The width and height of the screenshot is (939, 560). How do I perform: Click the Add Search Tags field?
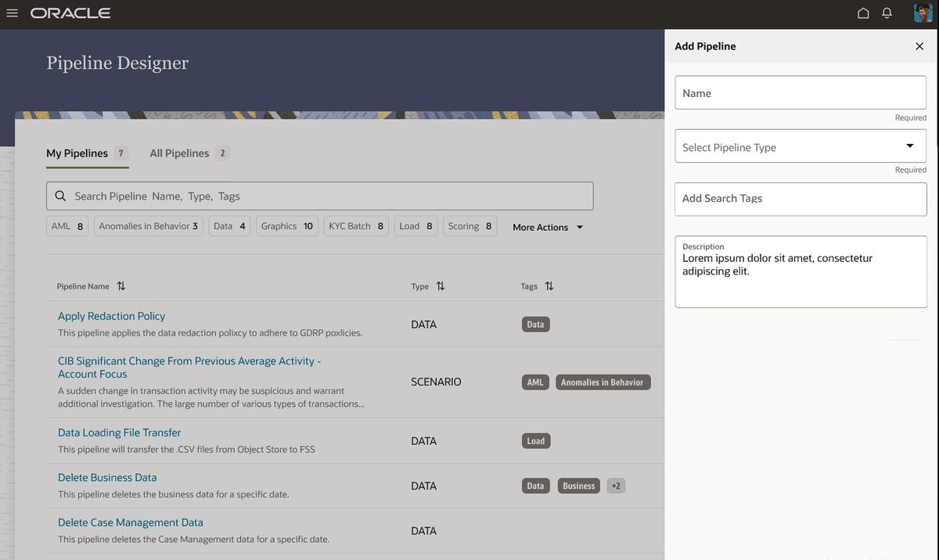(x=800, y=199)
